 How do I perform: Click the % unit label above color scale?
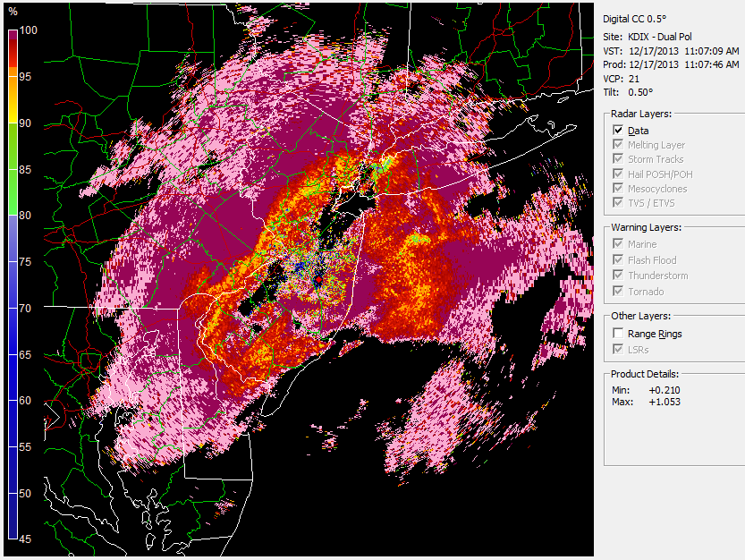13,12
